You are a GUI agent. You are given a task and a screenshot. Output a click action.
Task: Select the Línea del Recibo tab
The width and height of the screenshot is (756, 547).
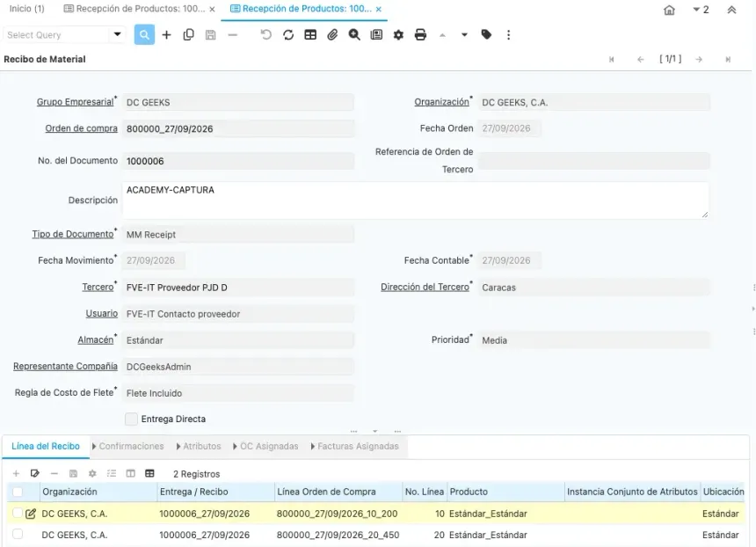(46, 446)
